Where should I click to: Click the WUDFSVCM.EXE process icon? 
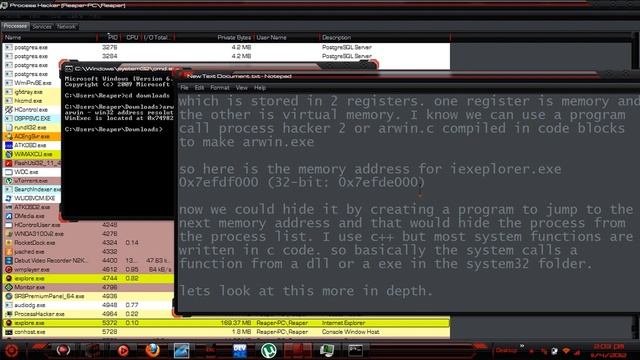point(9,198)
